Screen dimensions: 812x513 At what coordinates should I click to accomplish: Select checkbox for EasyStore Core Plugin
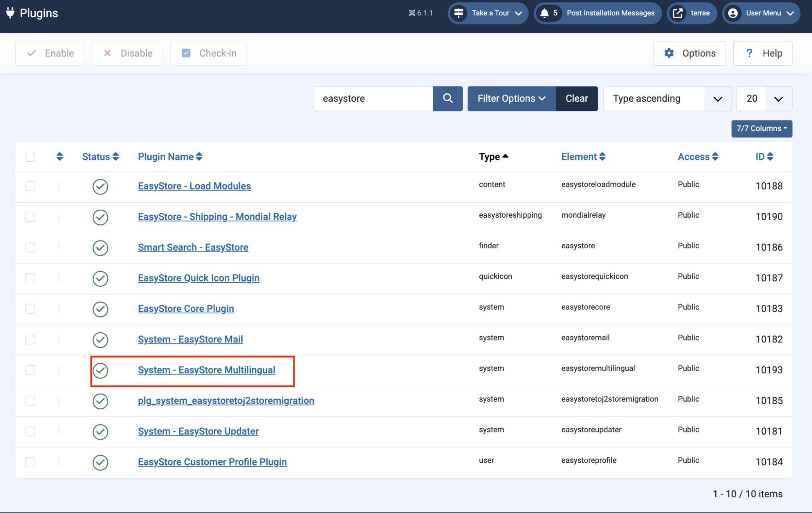click(x=30, y=309)
